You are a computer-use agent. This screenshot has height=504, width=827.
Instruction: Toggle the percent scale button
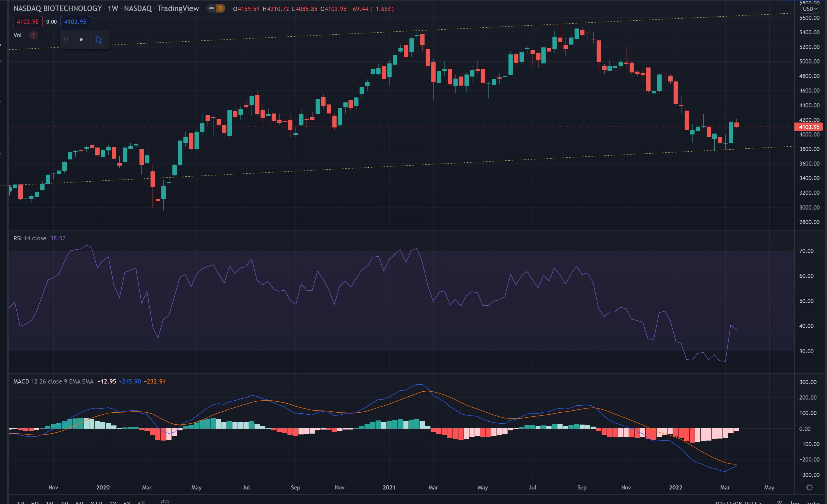(779, 502)
